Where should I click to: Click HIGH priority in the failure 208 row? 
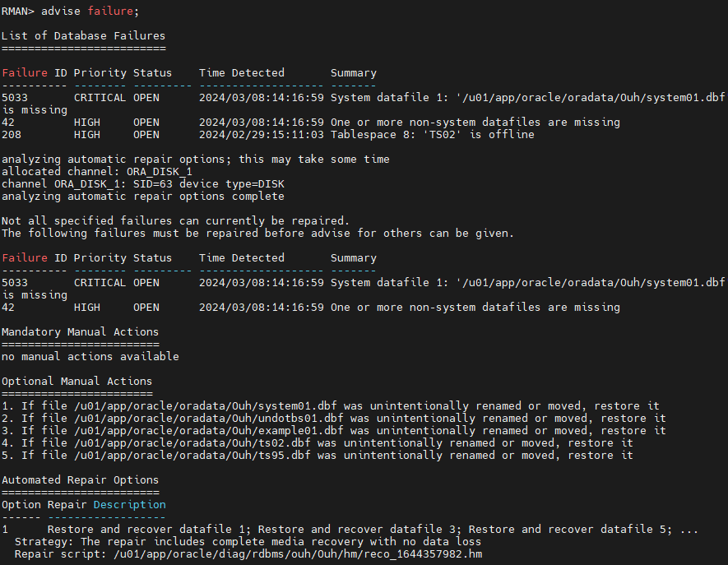pyautogui.click(x=87, y=135)
